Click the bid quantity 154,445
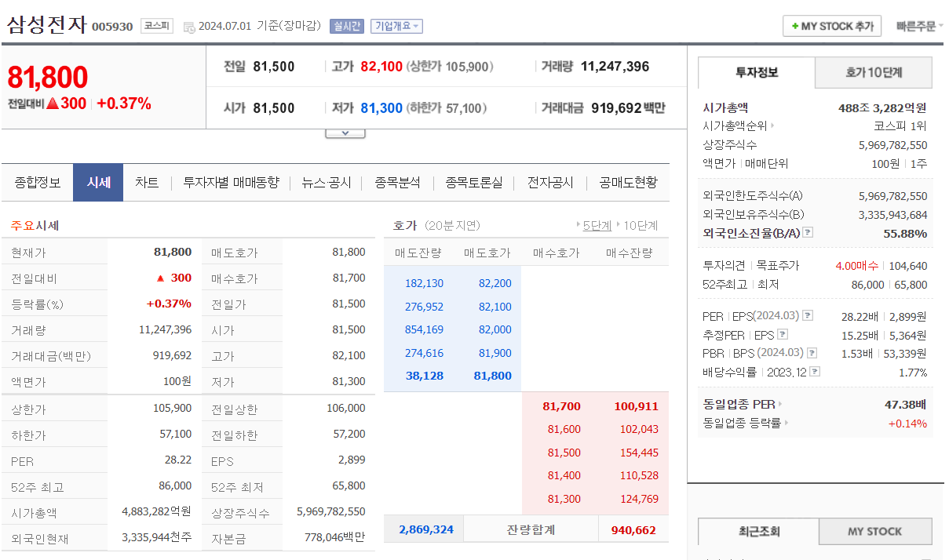 (x=639, y=453)
